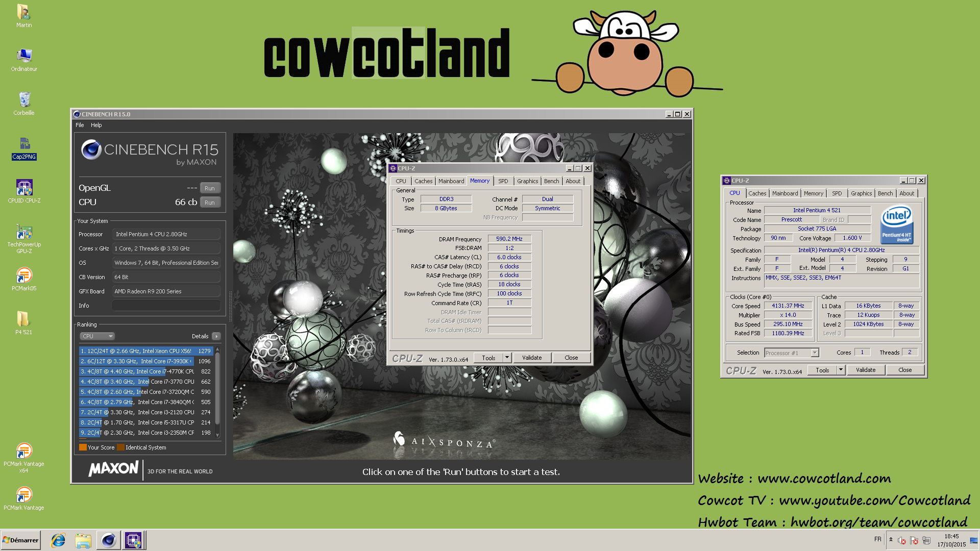Select the Cap2PNG desktop icon

24,148
